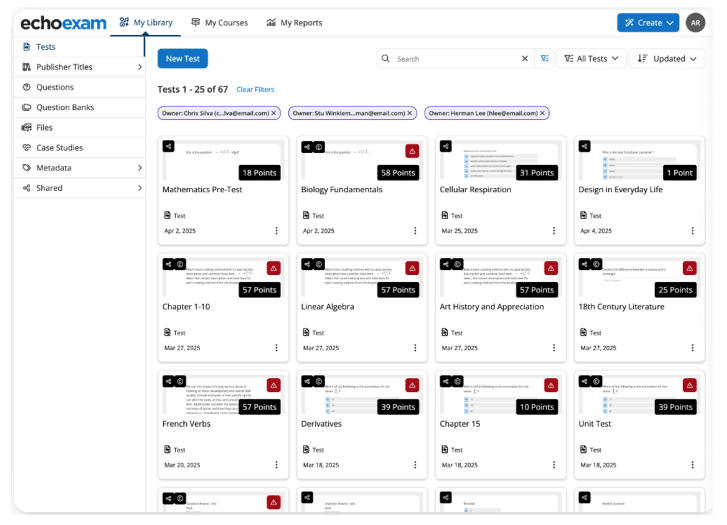Open the three-dot menu on Unit Test card
The height and width of the screenshot is (525, 727).
[692, 465]
